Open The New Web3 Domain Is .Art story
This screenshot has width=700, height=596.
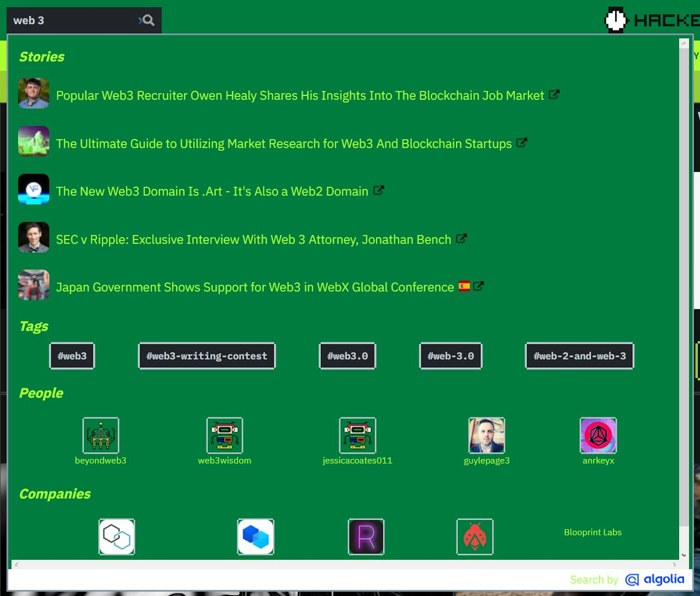click(x=212, y=191)
